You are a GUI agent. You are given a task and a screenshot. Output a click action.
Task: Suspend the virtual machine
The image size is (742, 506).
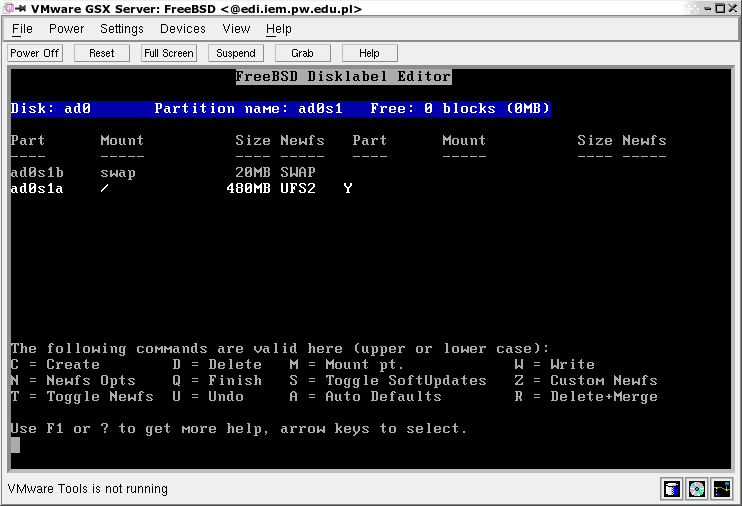tap(236, 53)
